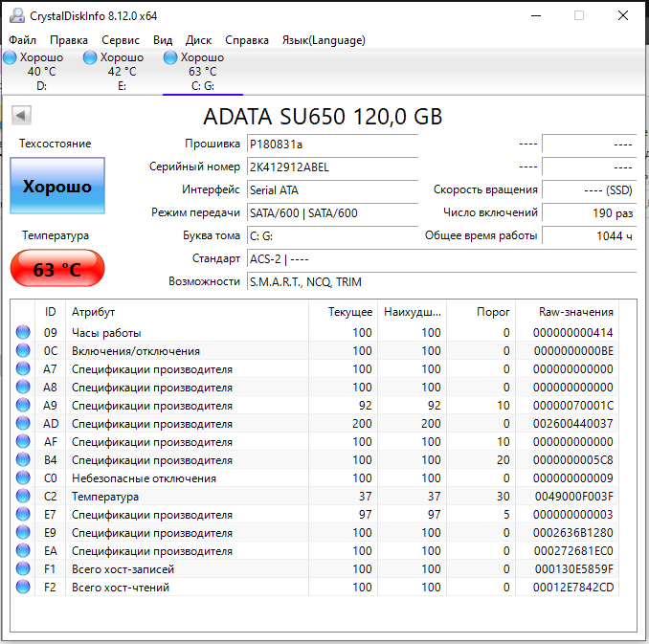Click the Буква тома field C: G:
This screenshot has width=649, height=644.
[332, 236]
